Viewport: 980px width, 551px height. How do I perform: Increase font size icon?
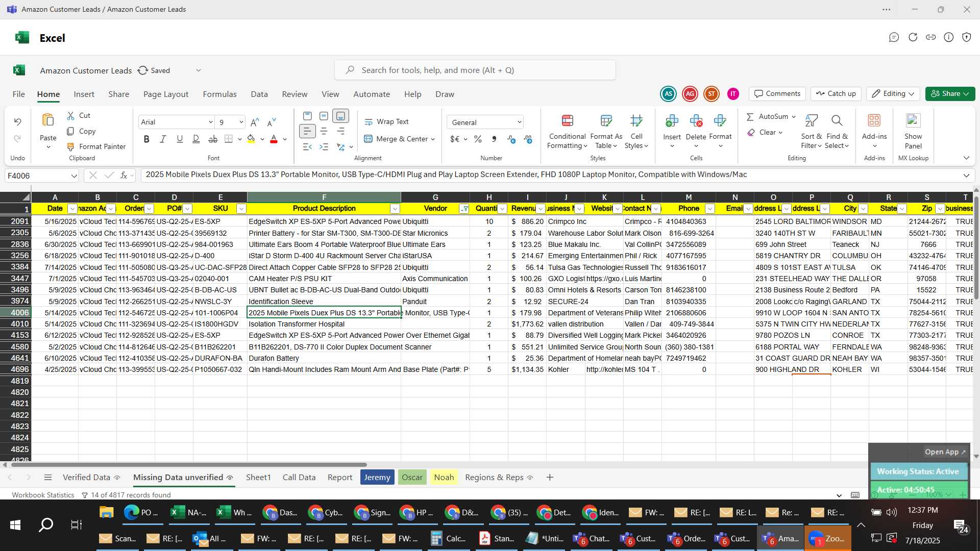pyautogui.click(x=255, y=122)
